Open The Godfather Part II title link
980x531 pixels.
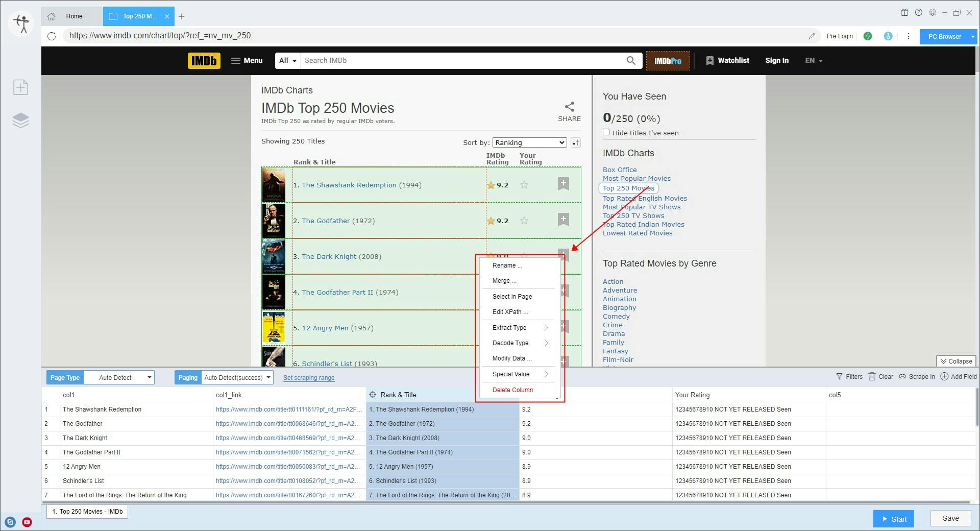tap(337, 292)
